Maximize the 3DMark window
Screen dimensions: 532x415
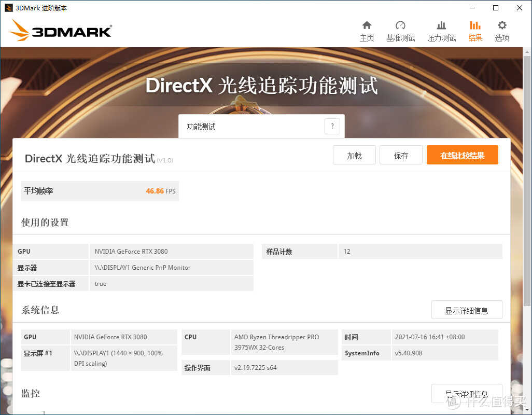[x=496, y=7]
